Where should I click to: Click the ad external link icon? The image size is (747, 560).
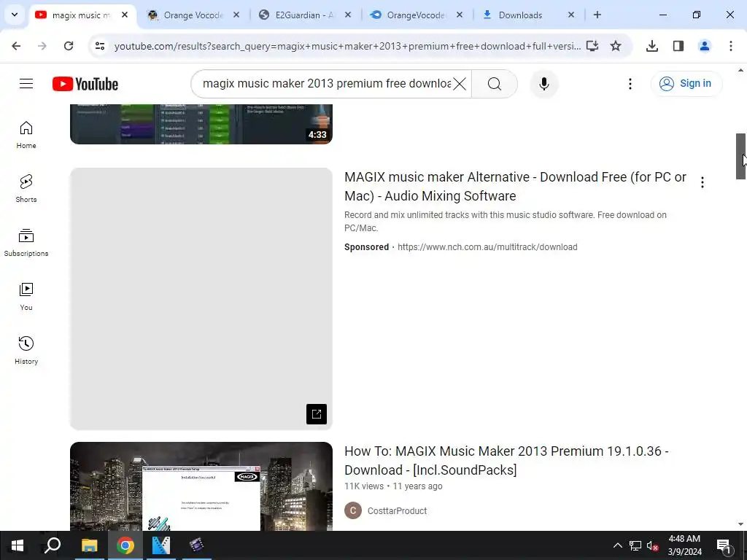(x=317, y=414)
